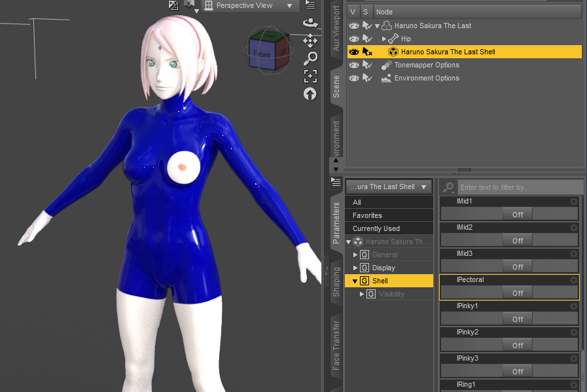Image resolution: width=587 pixels, height=392 pixels.
Task: Click the view cube Front face
Action: pos(261,54)
